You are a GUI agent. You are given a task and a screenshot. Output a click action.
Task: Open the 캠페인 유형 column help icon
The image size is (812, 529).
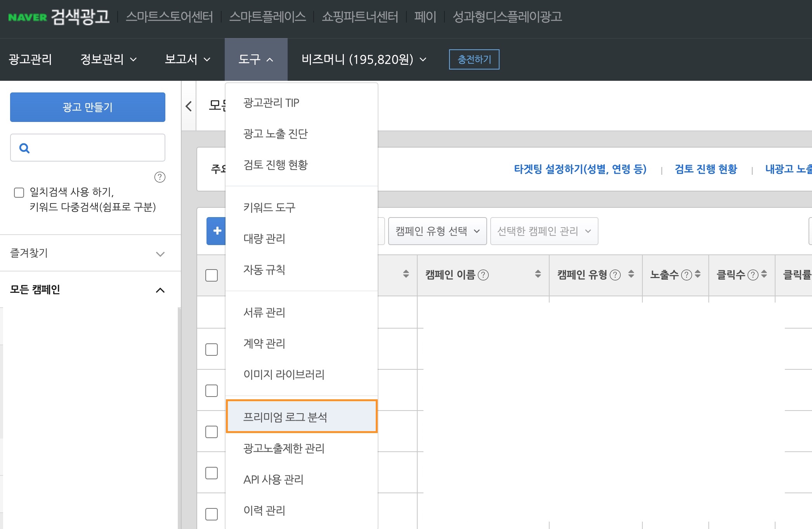click(614, 275)
